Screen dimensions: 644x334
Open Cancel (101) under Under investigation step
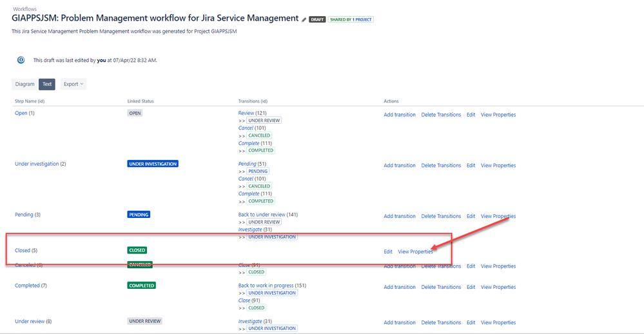click(246, 179)
